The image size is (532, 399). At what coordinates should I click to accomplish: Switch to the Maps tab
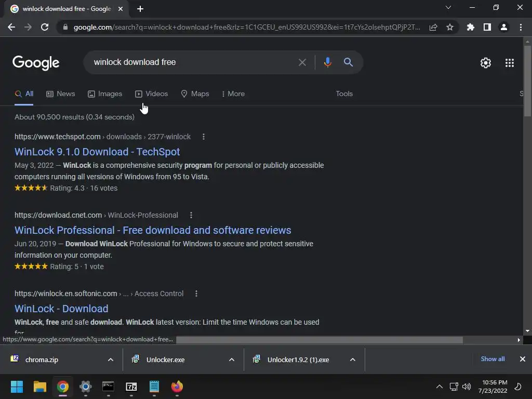[195, 94]
